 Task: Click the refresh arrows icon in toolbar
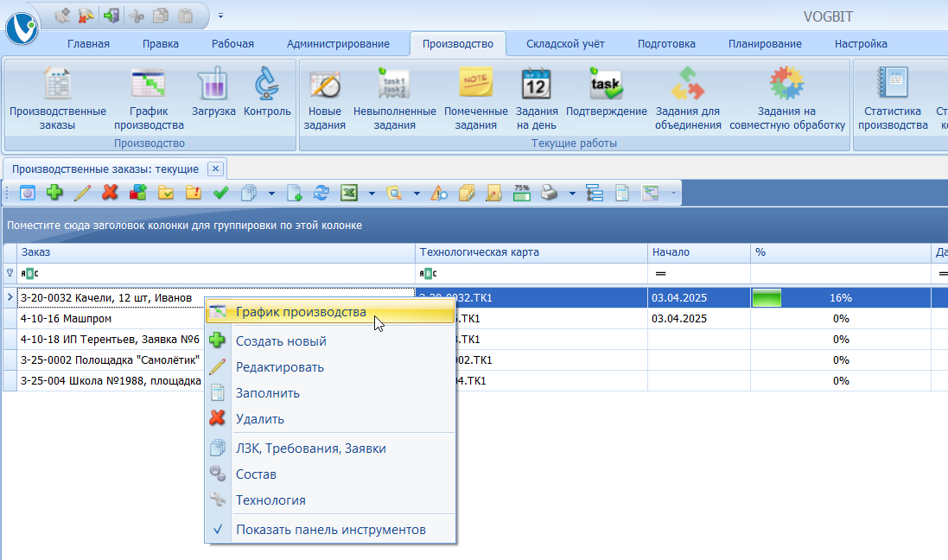coord(321,194)
